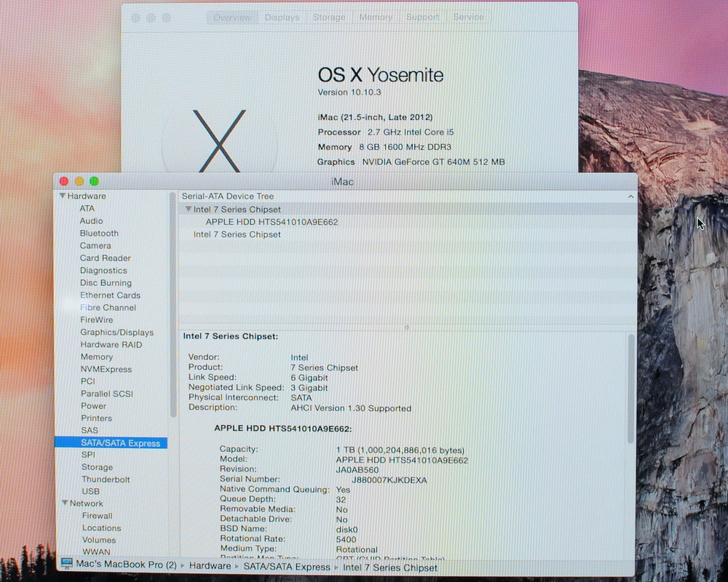Minimize the iMac window with yellow button
The width and height of the screenshot is (728, 582).
[x=79, y=181]
